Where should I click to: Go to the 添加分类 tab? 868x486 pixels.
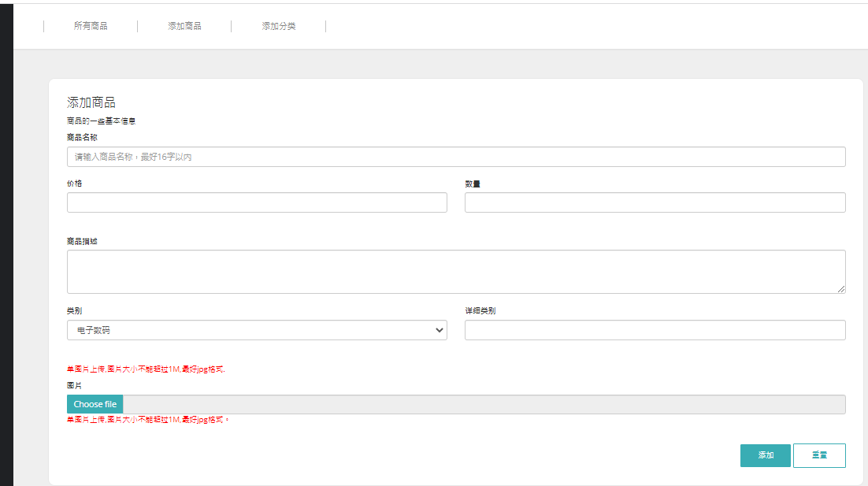[279, 26]
